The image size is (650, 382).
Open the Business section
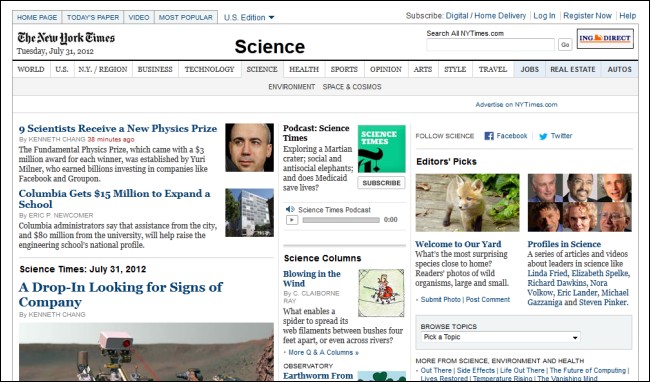[155, 69]
